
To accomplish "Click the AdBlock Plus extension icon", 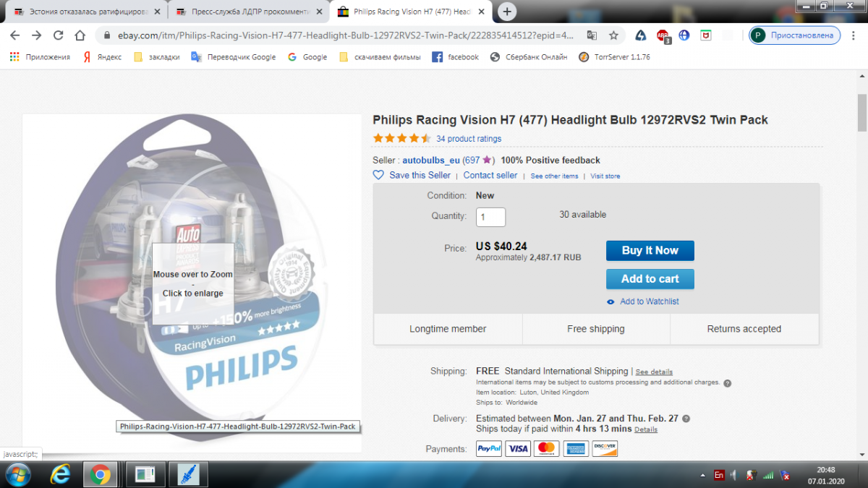I will pyautogui.click(x=663, y=35).
